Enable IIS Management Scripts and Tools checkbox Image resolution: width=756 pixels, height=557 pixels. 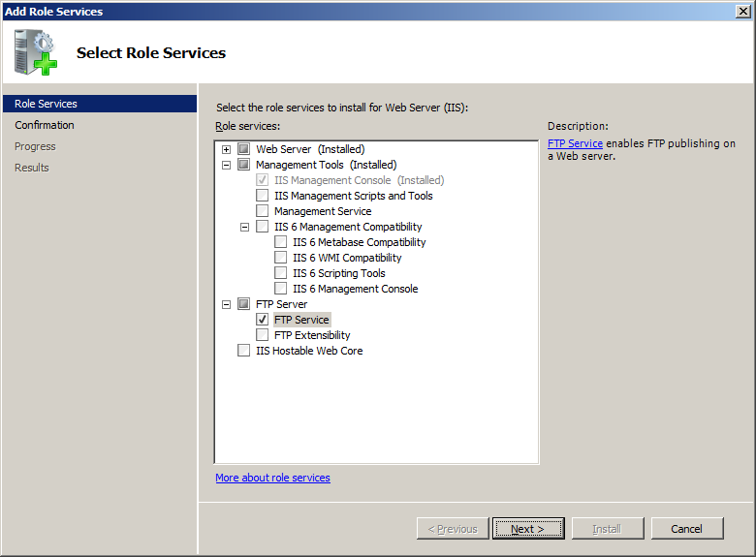coord(263,196)
